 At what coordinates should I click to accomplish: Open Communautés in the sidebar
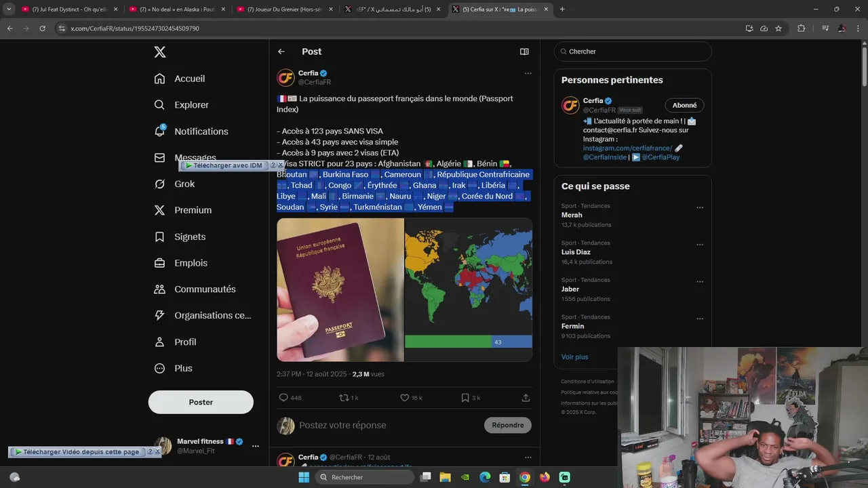pyautogui.click(x=195, y=289)
